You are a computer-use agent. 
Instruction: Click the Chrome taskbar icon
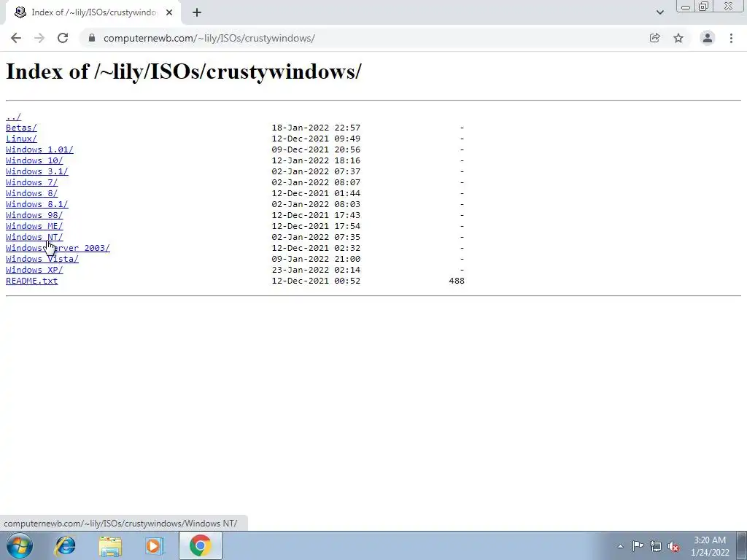(200, 545)
